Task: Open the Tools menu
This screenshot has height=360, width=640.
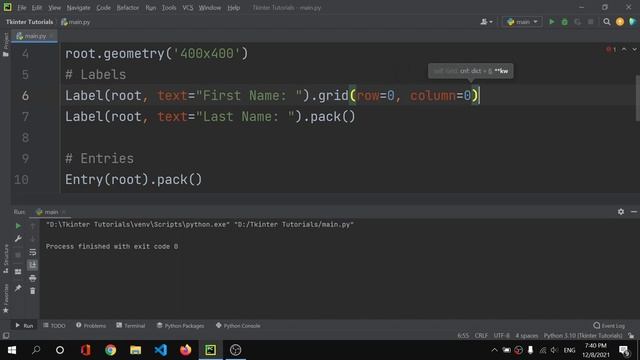Action: point(169,8)
